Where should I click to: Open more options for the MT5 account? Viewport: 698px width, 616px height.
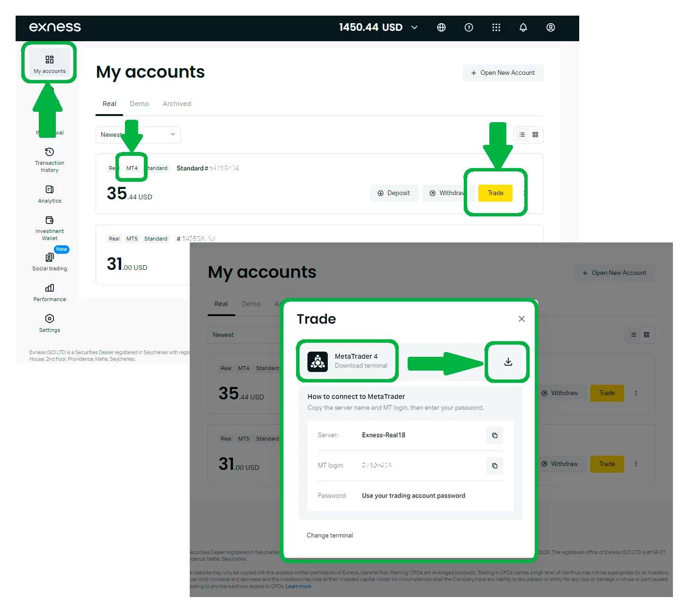point(636,464)
